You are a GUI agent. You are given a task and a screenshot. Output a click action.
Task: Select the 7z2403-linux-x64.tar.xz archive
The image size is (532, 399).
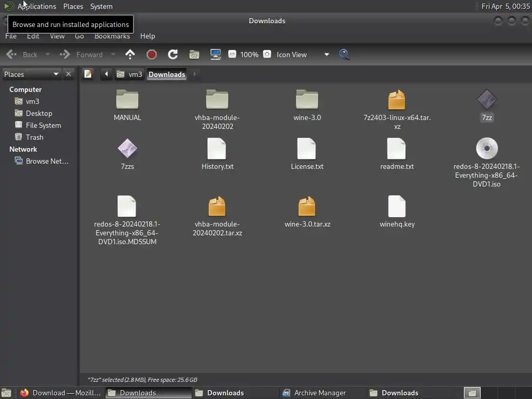pos(397,110)
